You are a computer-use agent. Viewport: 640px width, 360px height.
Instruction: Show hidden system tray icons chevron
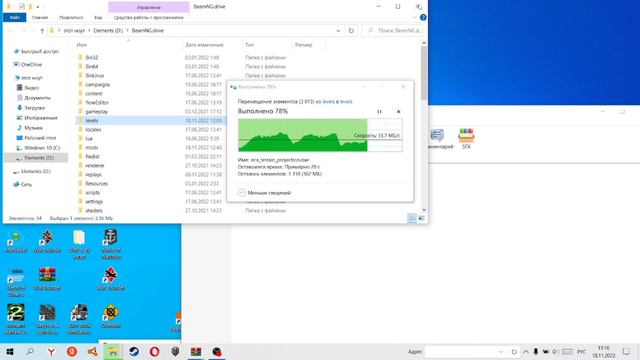[x=526, y=351]
